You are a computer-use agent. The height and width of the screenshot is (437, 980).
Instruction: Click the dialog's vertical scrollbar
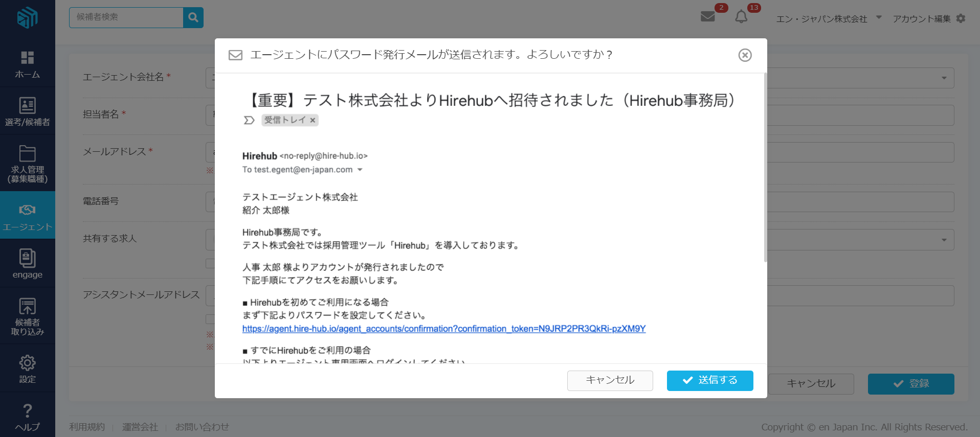click(x=765, y=169)
